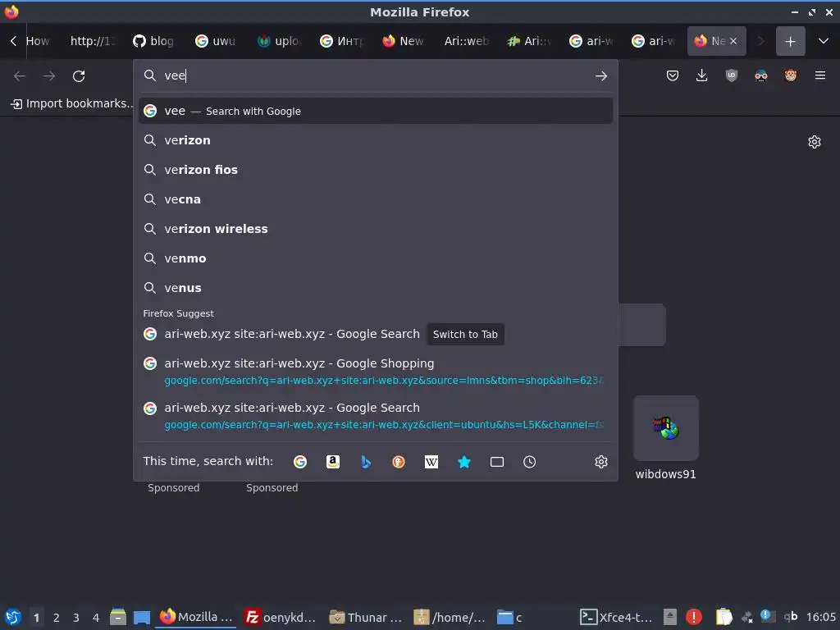The height and width of the screenshot is (630, 840).
Task: Switch to the Интр Google tab
Action: (340, 41)
